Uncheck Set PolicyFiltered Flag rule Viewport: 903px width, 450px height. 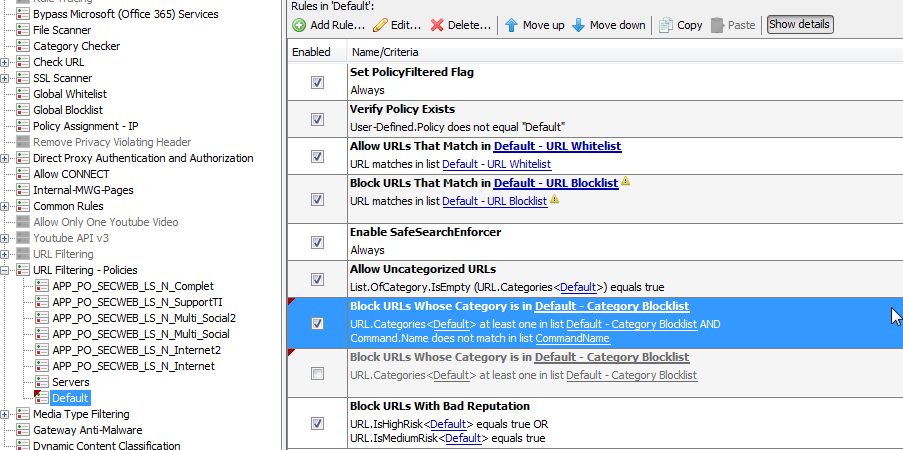click(317, 82)
